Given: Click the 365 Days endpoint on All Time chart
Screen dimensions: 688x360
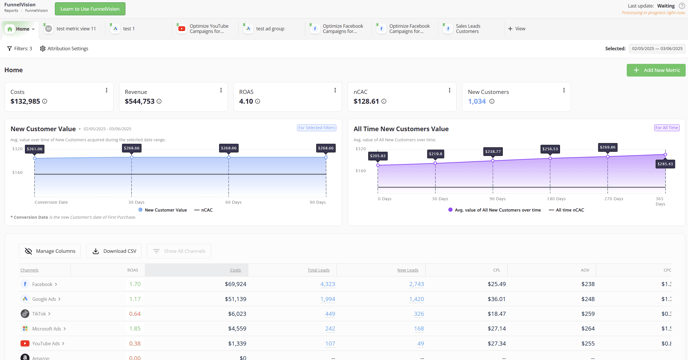Looking at the screenshot, I should [665, 155].
